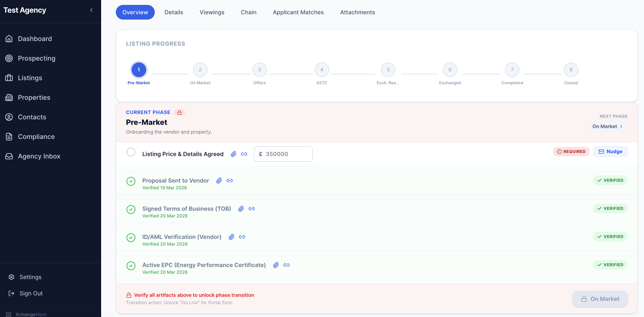Switch to the Viewings tab
This screenshot has height=317, width=644.
(x=212, y=12)
